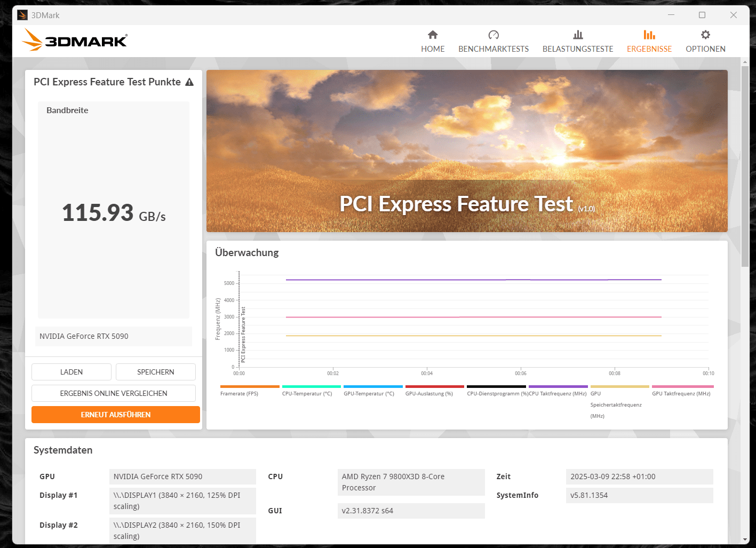This screenshot has height=548, width=756.
Task: Click the PCI Express Feature Test banner image
Action: click(x=467, y=151)
